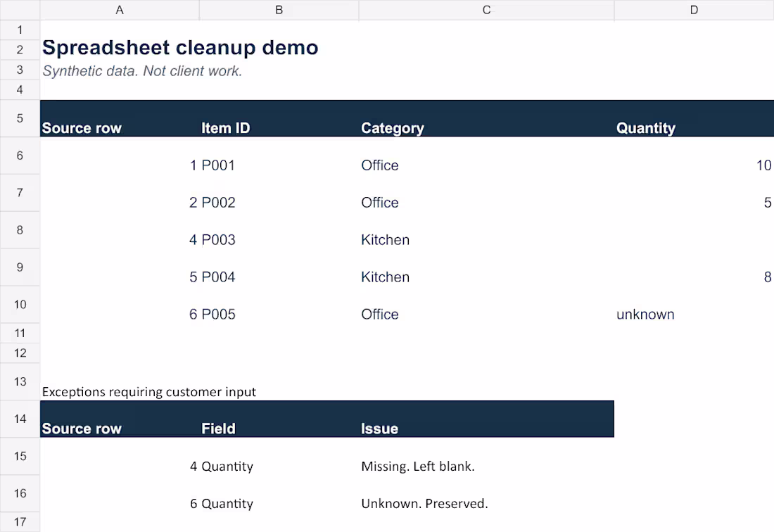774x532 pixels.
Task: Select the P003 cell
Action: pyautogui.click(x=279, y=230)
